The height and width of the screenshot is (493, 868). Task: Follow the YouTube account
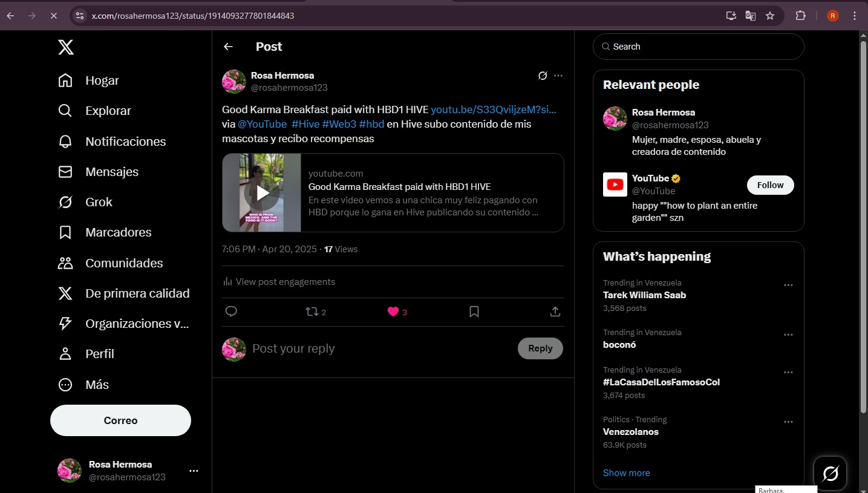click(770, 185)
